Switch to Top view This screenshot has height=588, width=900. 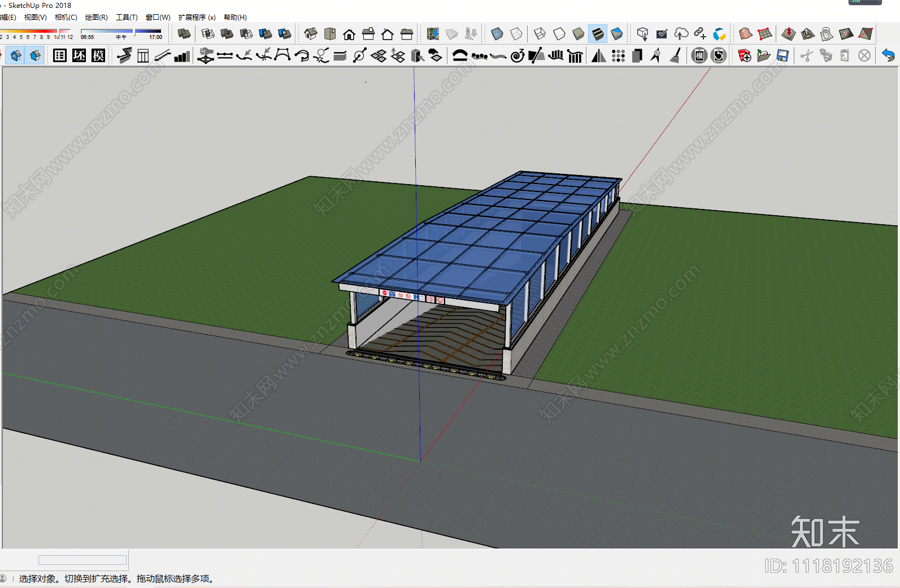[x=330, y=34]
